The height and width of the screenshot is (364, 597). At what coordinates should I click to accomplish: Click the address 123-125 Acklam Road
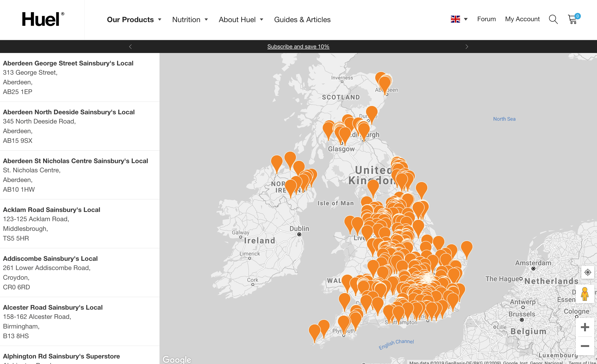36,219
